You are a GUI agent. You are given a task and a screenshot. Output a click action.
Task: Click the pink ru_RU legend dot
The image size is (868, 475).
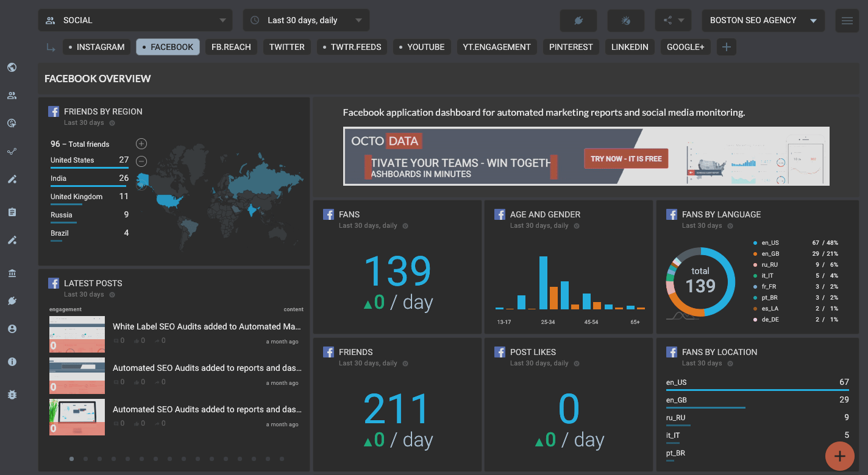(x=755, y=265)
